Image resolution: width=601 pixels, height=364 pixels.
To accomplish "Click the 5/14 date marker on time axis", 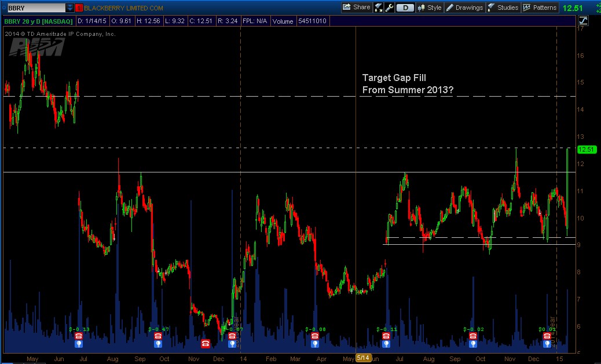I will (362, 358).
